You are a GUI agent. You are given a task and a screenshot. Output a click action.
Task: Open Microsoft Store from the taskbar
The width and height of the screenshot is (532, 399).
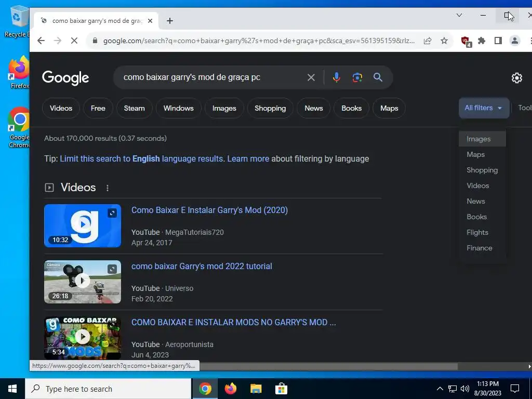(281, 389)
